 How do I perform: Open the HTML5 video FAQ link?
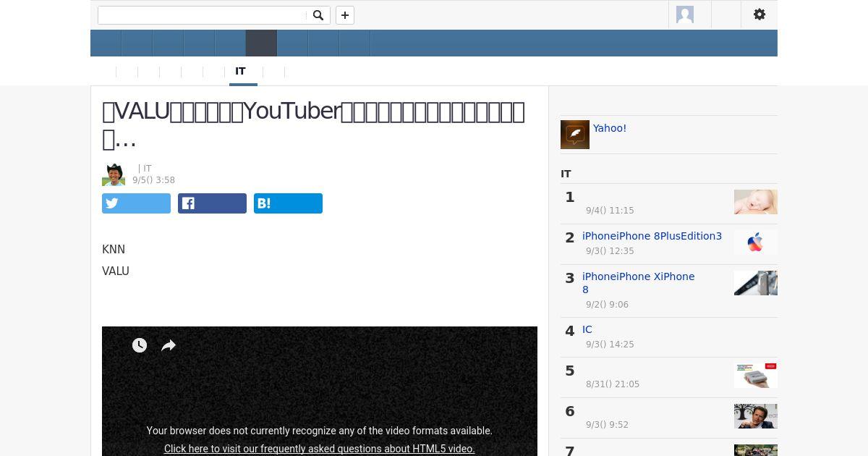(320, 449)
